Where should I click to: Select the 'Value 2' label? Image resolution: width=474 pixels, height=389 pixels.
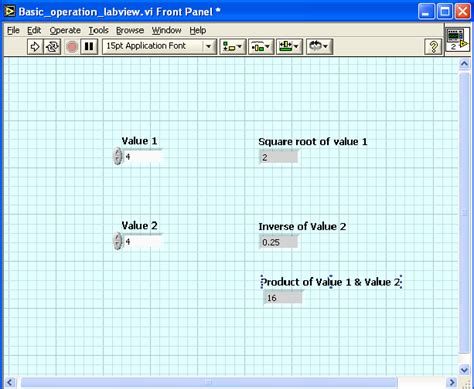point(139,226)
